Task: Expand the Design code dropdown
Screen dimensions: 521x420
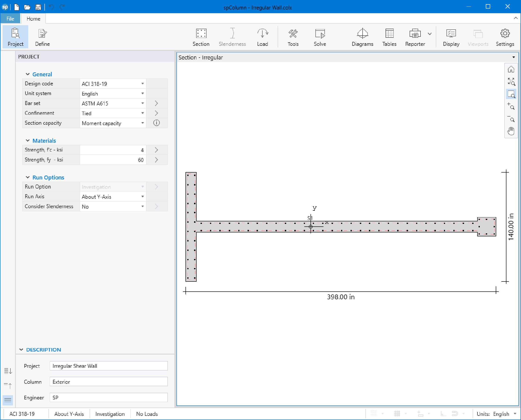Action: pyautogui.click(x=142, y=83)
